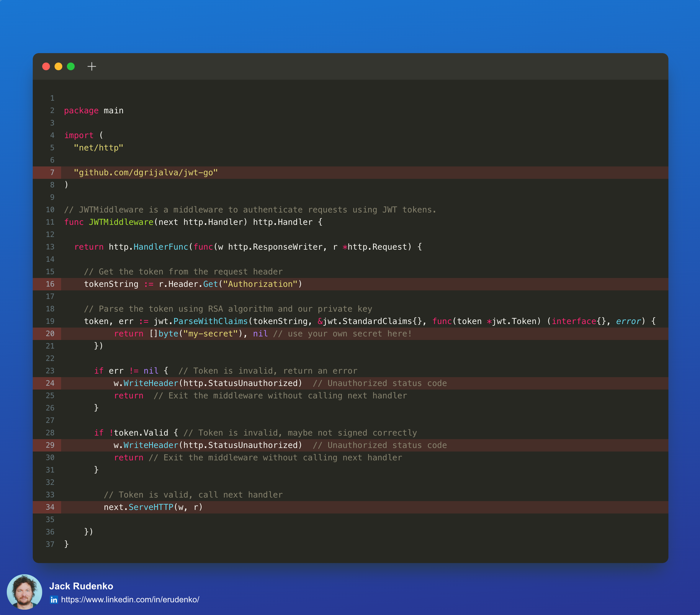Viewport: 700px width, 615px height.
Task: Click the "import" keyword on line 4
Action: pyautogui.click(x=79, y=136)
